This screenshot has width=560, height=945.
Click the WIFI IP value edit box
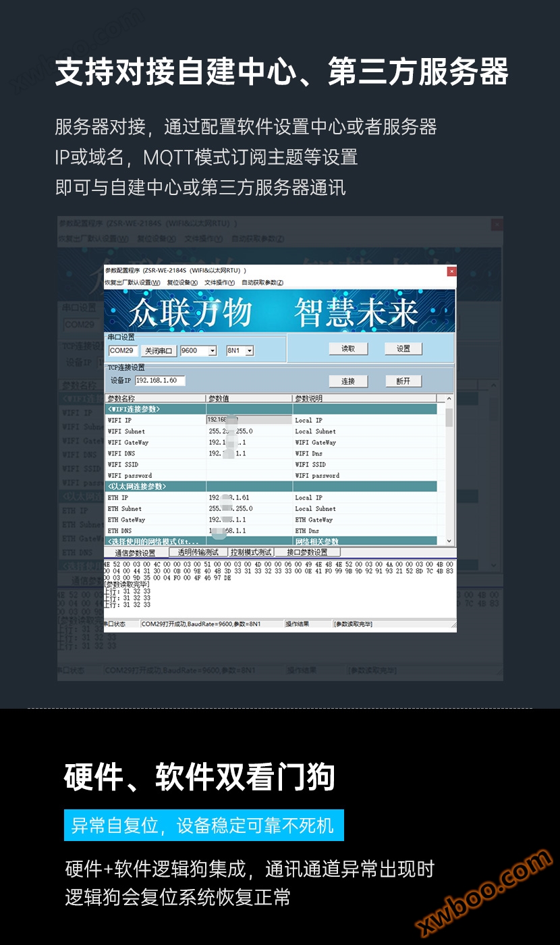pyautogui.click(x=249, y=420)
